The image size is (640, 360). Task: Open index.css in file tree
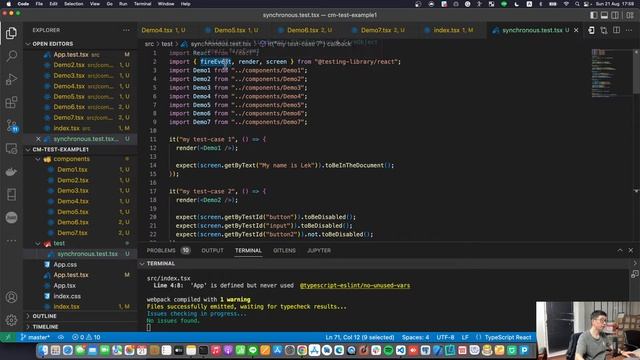tap(67, 296)
